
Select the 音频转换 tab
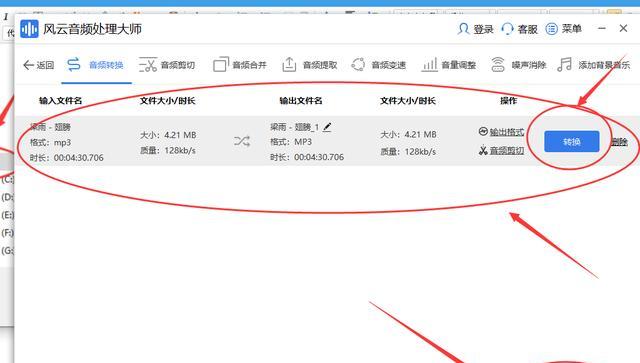[96, 65]
